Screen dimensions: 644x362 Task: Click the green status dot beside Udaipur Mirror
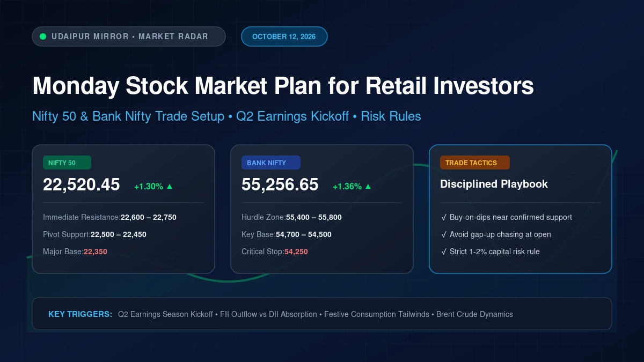43,36
